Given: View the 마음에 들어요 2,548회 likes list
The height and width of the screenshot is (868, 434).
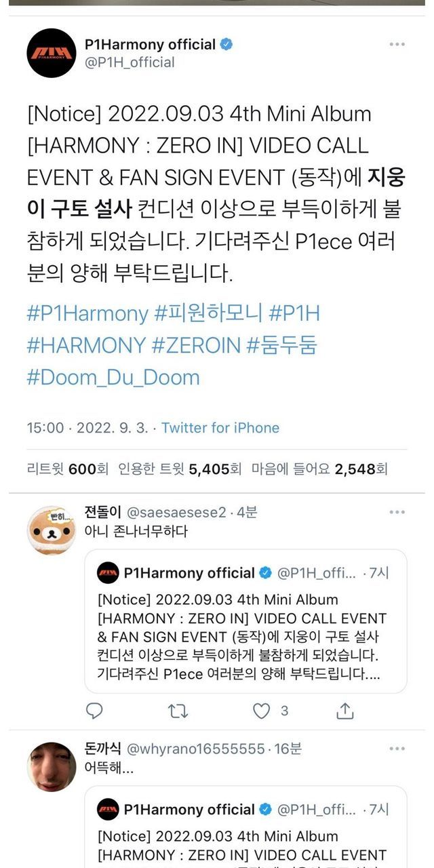Looking at the screenshot, I should (319, 469).
